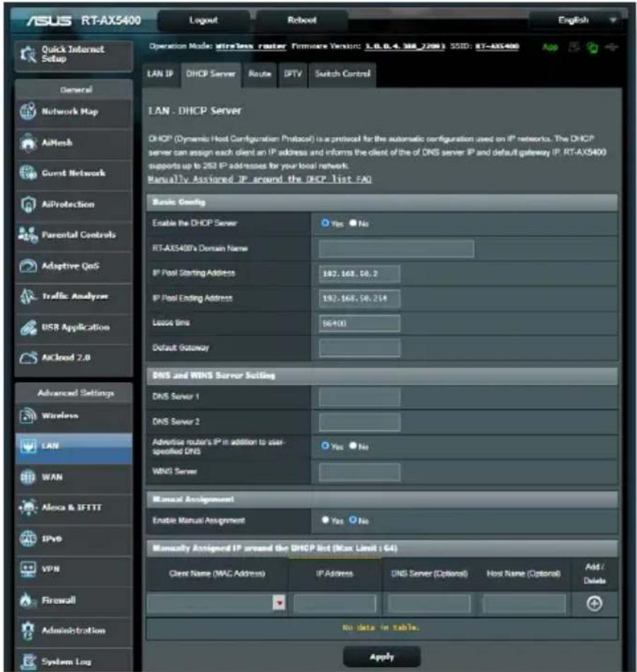Click the App status link
637x672 pixels.
pos(549,47)
